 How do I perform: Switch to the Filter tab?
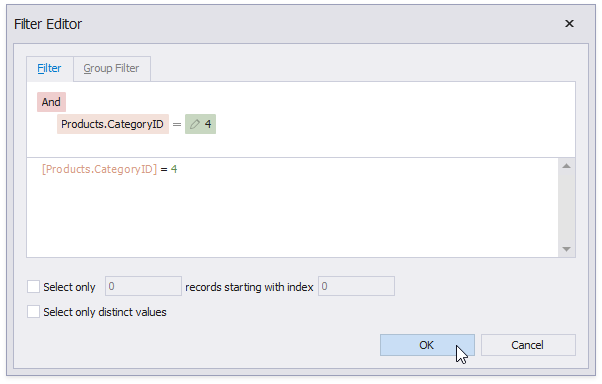(x=50, y=69)
